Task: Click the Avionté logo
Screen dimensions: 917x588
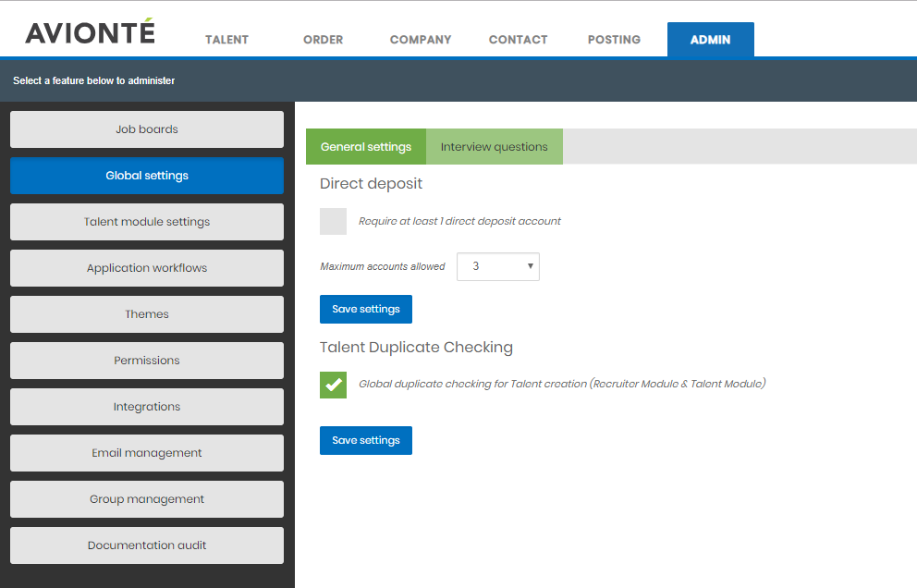Action: 90,31
